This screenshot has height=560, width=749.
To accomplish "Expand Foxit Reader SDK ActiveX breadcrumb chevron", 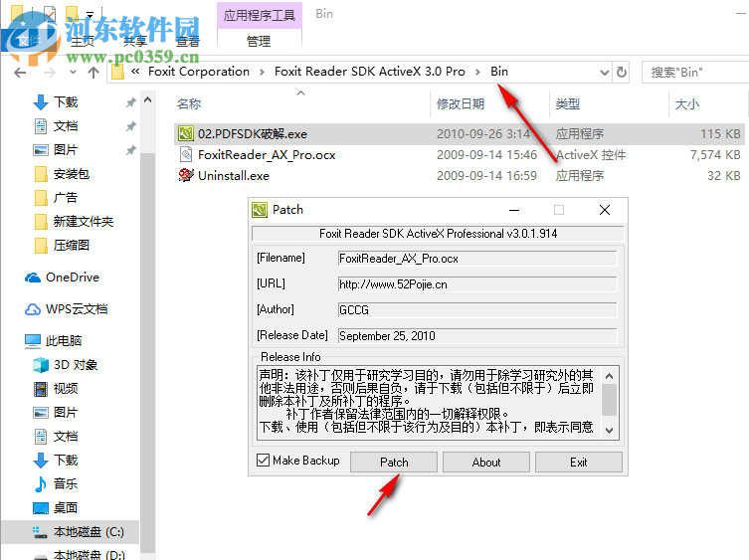I will pyautogui.click(x=477, y=73).
